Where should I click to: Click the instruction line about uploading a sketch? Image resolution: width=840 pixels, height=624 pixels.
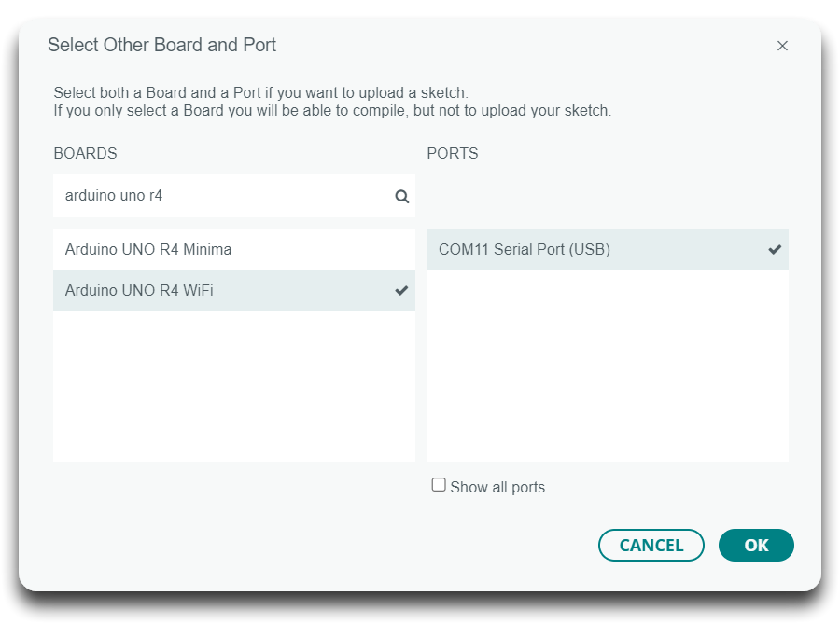[x=261, y=92]
